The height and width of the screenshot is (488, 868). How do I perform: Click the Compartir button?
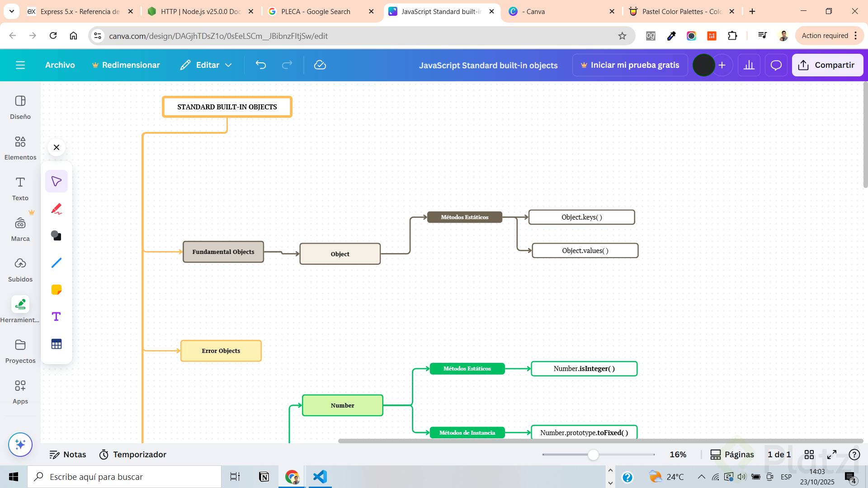827,65
